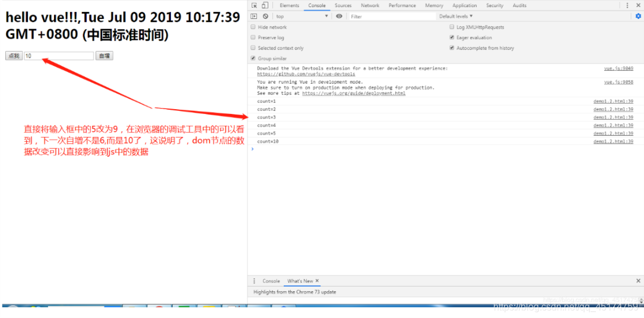Create a live expression with the eye icon
This screenshot has width=644, height=318.
(x=339, y=17)
